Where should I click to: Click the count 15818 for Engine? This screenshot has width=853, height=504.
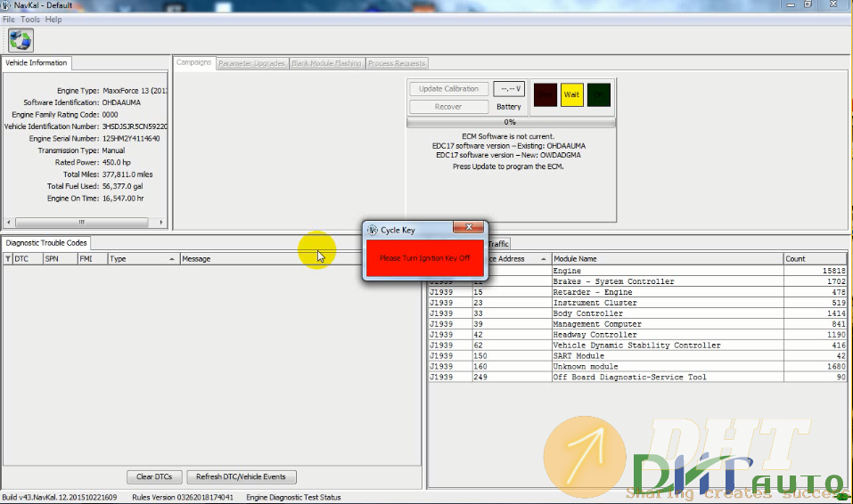point(834,271)
